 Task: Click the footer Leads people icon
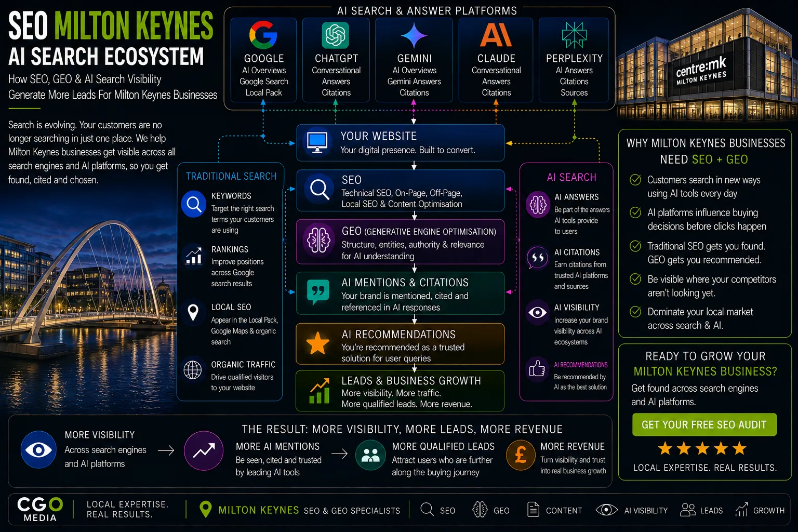click(688, 510)
